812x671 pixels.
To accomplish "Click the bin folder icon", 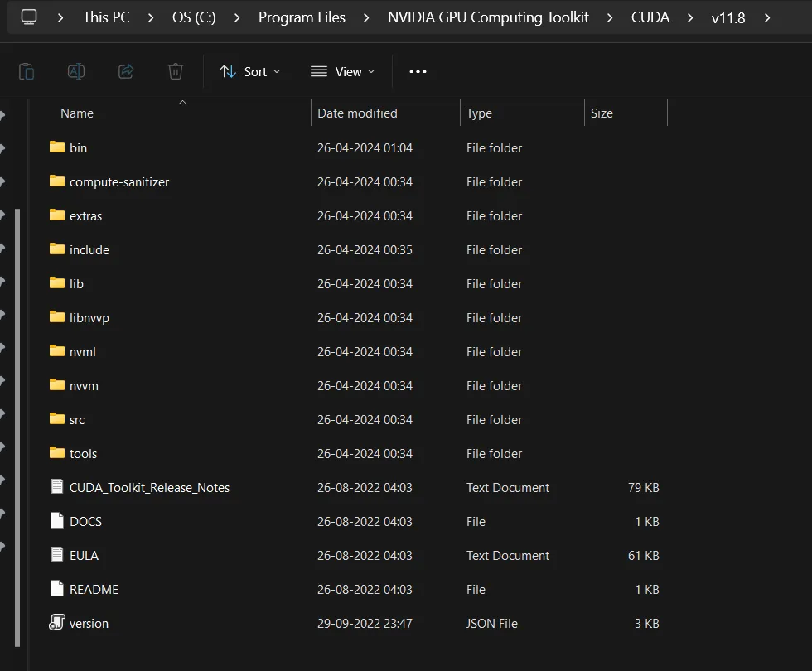I will click(x=57, y=147).
